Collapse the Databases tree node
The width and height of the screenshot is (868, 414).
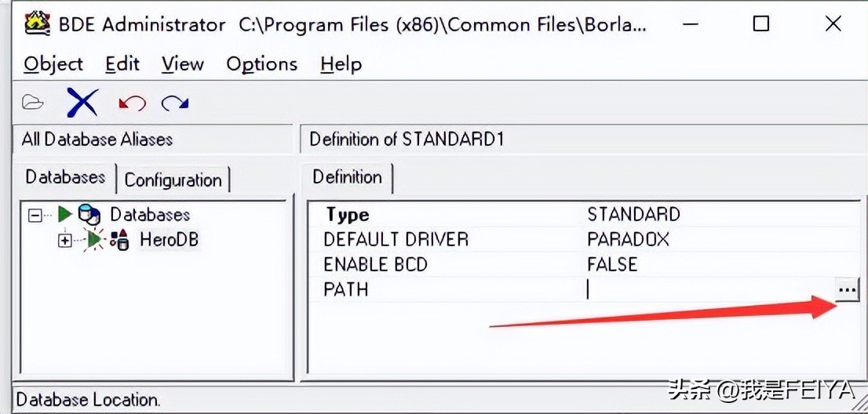[35, 214]
